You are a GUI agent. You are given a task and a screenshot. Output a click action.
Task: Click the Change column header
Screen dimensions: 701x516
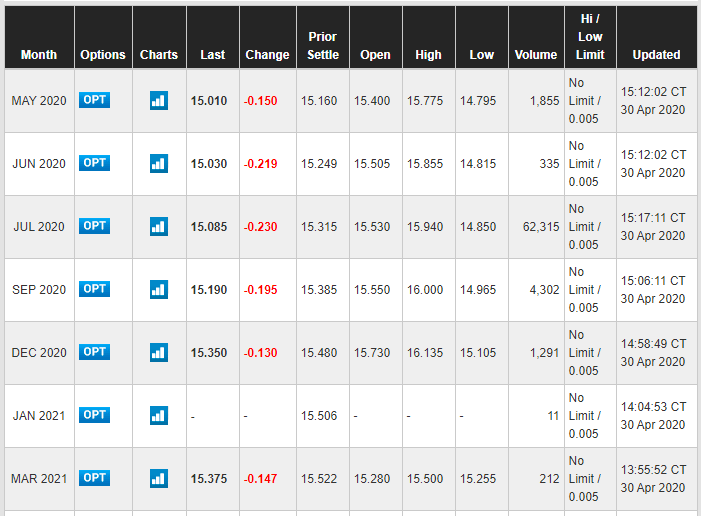[x=267, y=55]
